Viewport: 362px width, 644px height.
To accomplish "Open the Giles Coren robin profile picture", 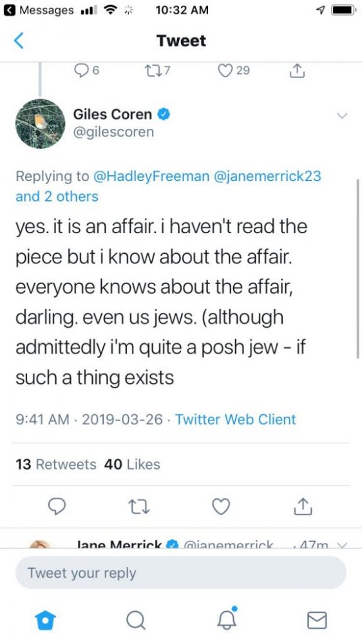I will (41, 123).
